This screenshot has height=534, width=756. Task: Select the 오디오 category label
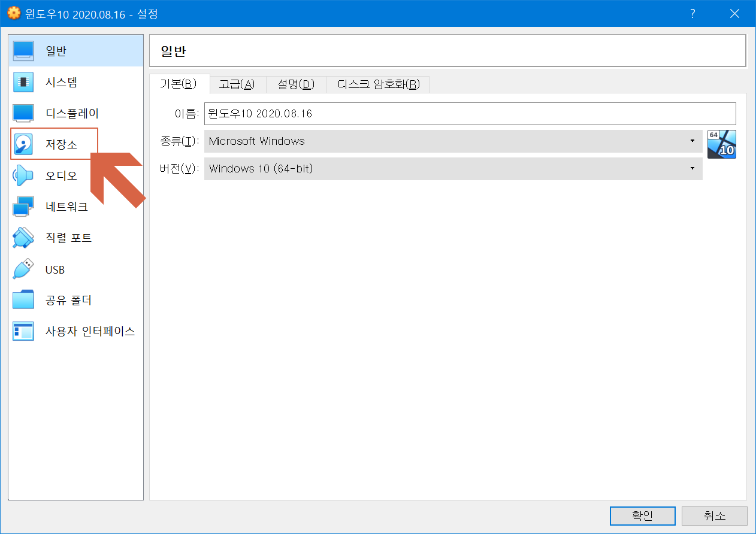point(61,175)
